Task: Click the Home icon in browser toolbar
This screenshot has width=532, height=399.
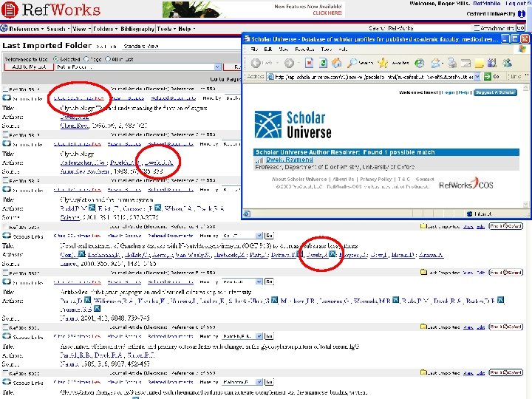Action: [x=337, y=63]
